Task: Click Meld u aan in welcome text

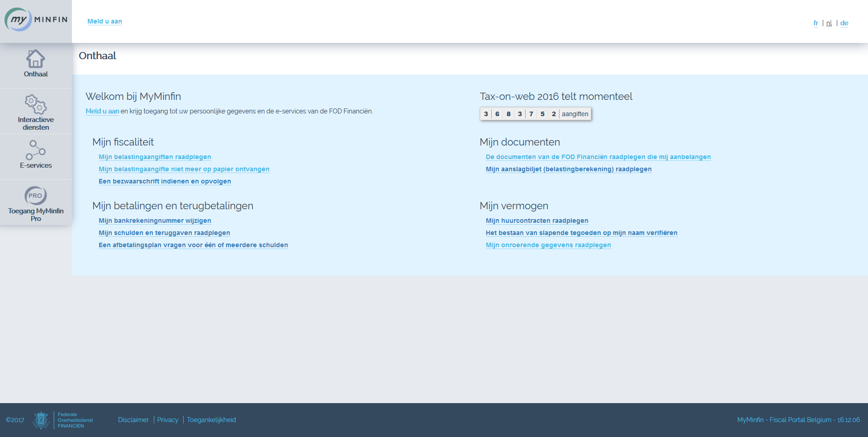Action: pos(102,111)
